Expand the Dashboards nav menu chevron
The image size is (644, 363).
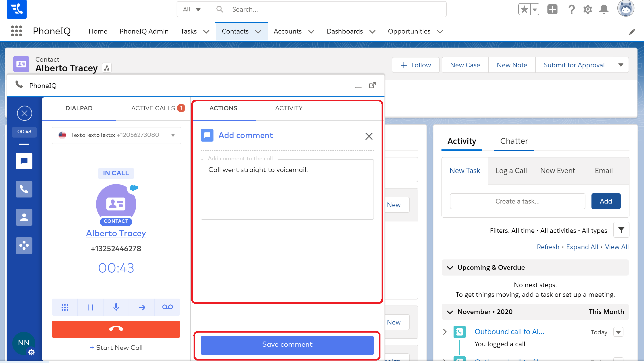pos(372,32)
